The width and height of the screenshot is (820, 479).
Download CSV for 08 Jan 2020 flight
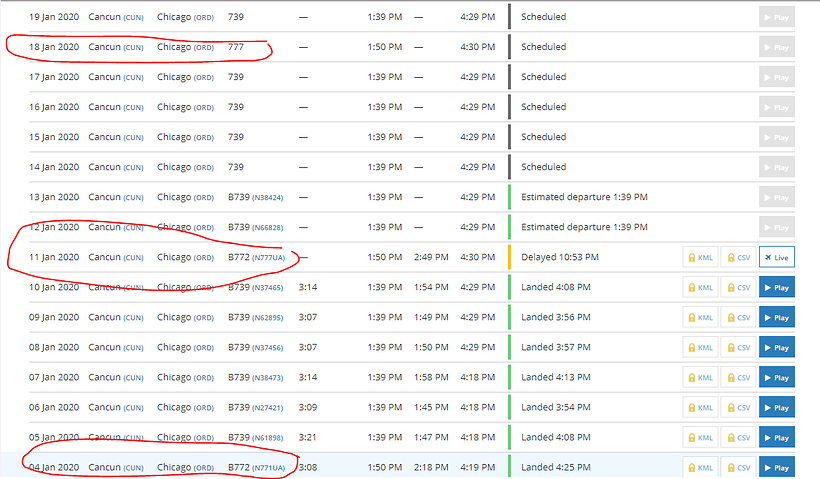pos(738,347)
